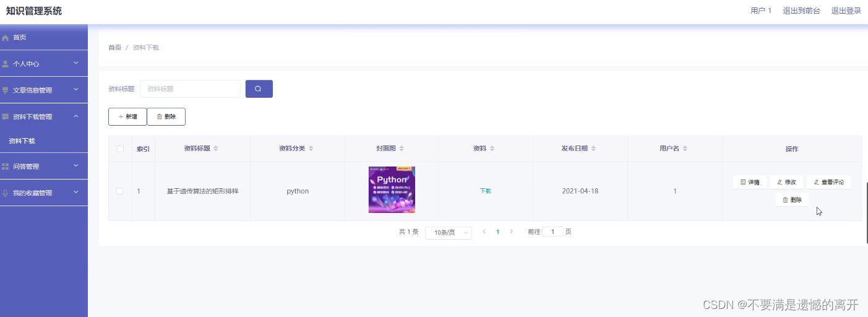Click the magnifier search button

(259, 89)
